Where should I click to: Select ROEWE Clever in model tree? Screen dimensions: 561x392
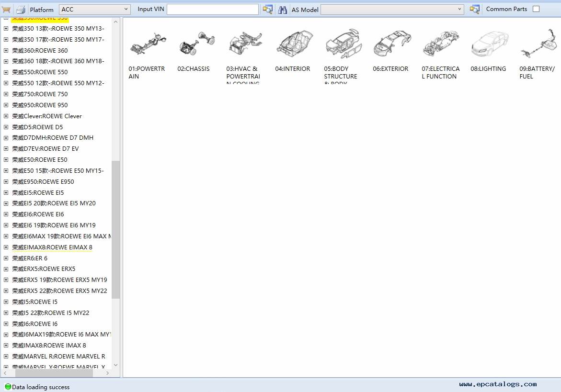pos(47,116)
